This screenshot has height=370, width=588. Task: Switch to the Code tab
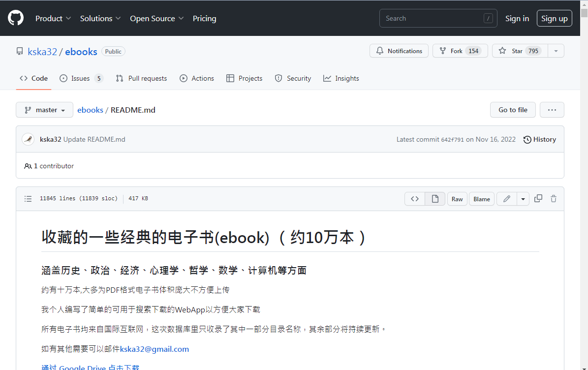tap(34, 78)
